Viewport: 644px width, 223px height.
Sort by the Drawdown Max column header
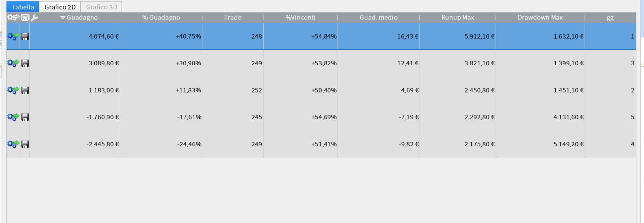click(x=540, y=18)
